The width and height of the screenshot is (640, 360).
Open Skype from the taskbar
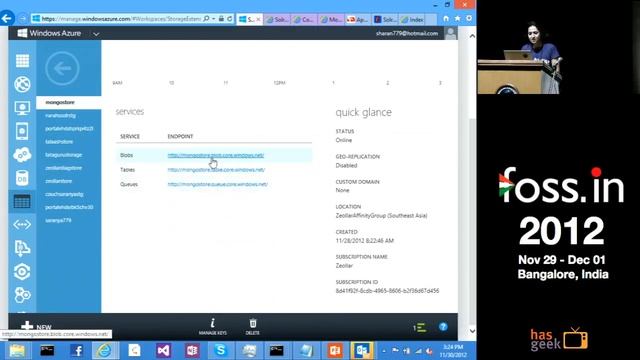221,351
